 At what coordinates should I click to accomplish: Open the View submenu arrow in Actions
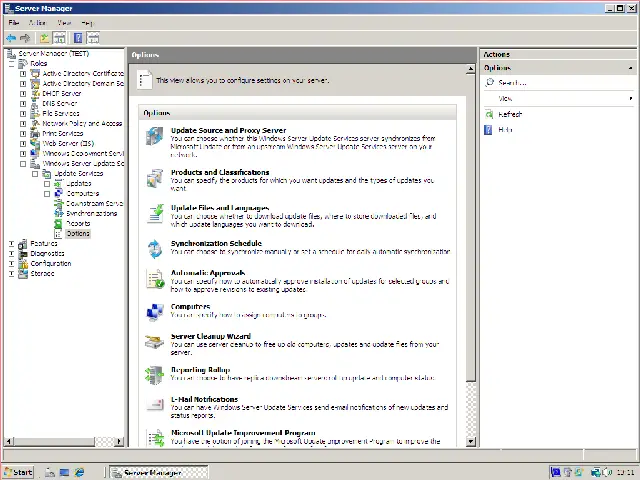pos(631,98)
